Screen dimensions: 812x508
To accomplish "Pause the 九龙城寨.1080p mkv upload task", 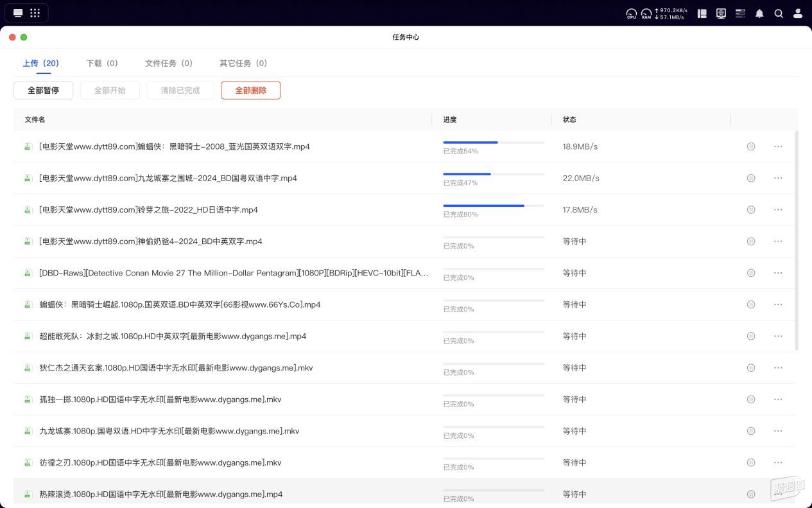I will [751, 431].
